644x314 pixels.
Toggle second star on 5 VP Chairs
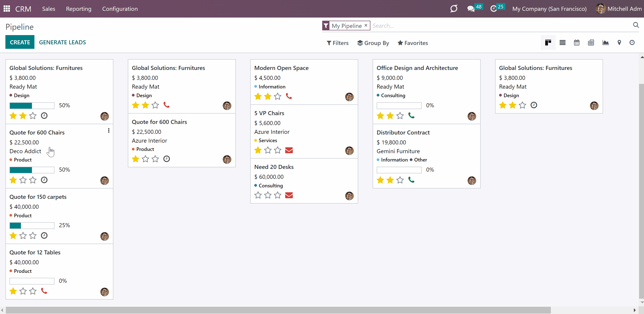pyautogui.click(x=268, y=150)
